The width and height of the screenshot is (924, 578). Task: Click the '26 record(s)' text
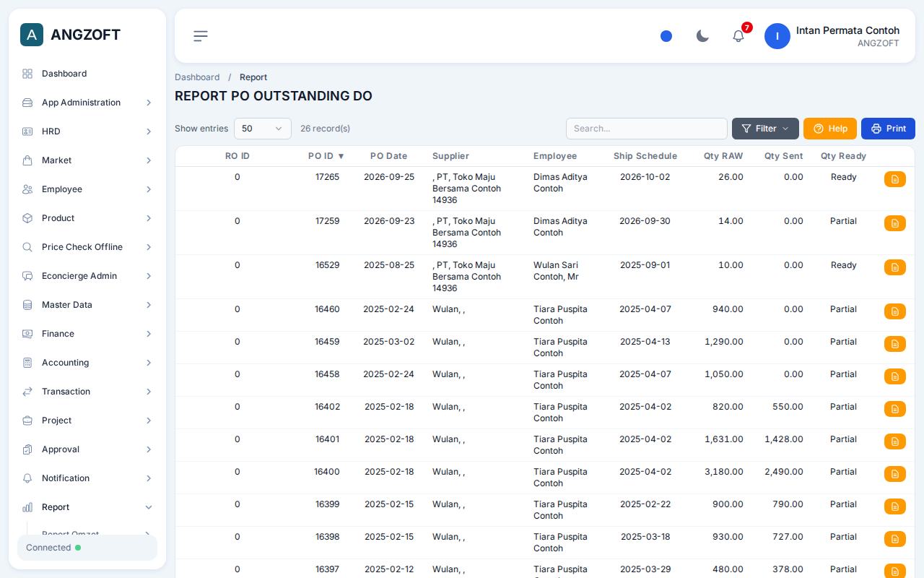coord(326,129)
